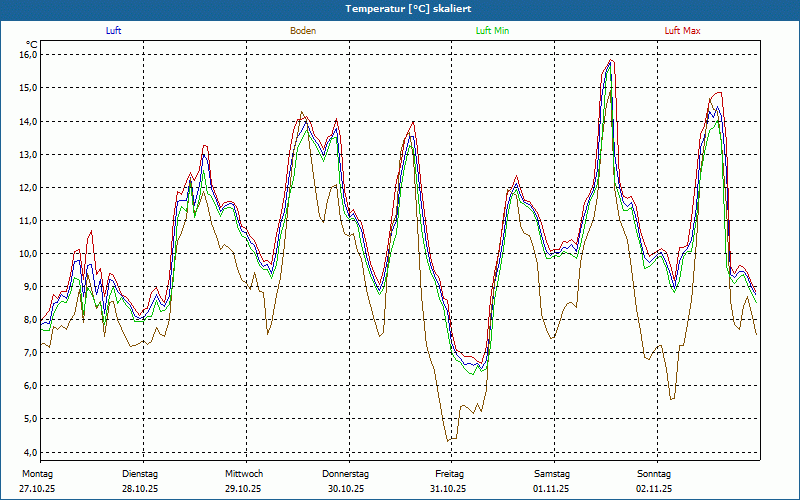Select the "Dienstag" day label

click(x=140, y=473)
